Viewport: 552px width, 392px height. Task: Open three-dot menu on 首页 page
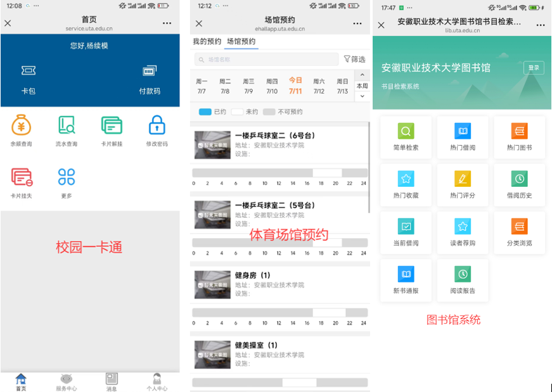167,23
